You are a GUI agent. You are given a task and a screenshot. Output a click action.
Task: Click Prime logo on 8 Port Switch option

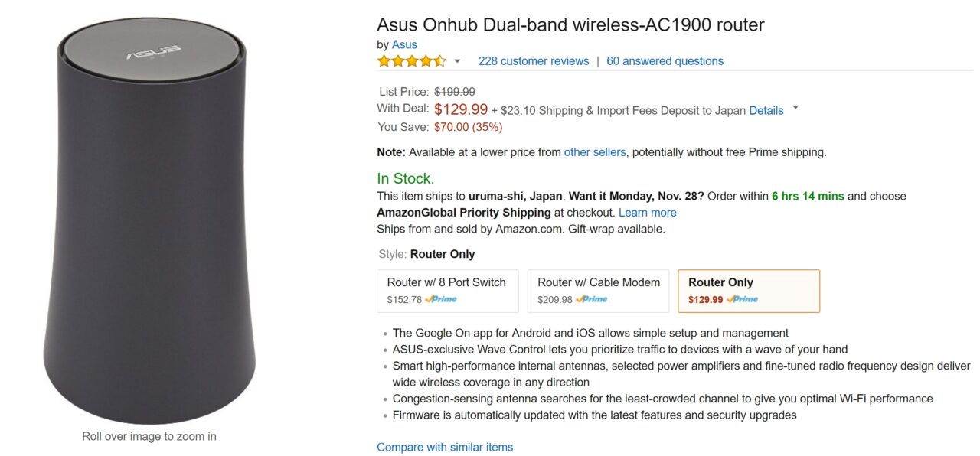coord(441,299)
